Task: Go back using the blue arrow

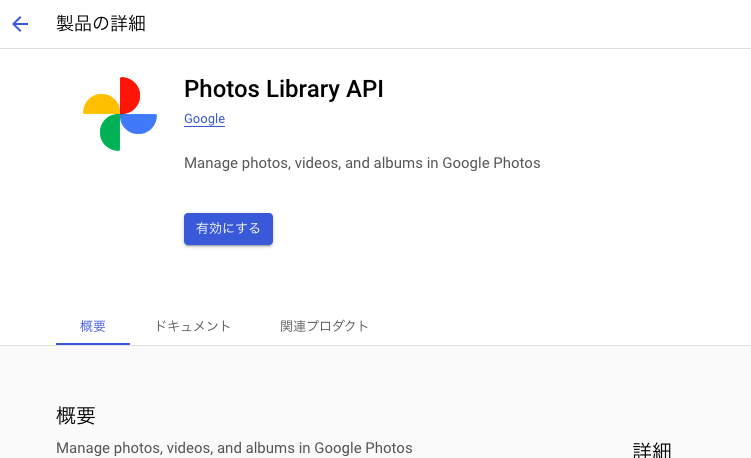Action: pyautogui.click(x=20, y=23)
